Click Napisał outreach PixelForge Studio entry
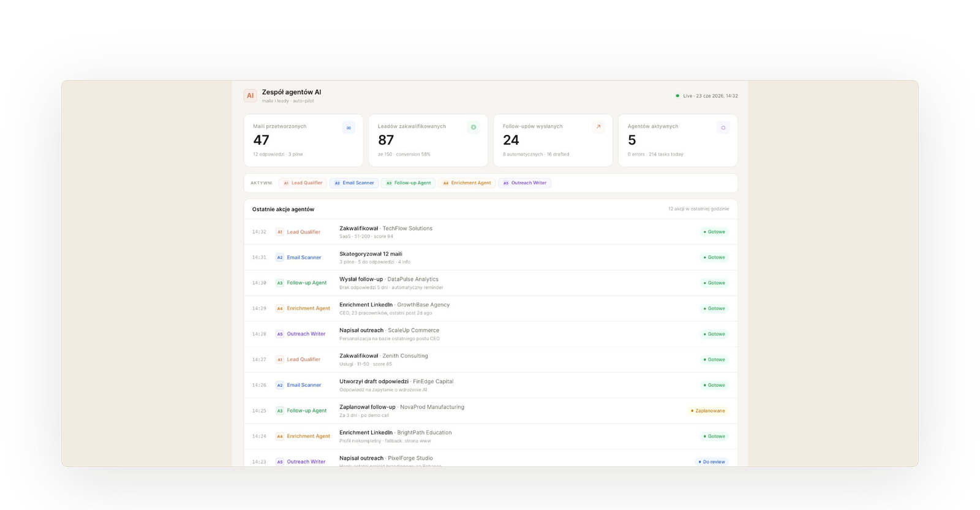Image resolution: width=980 pixels, height=510 pixels. [x=386, y=459]
